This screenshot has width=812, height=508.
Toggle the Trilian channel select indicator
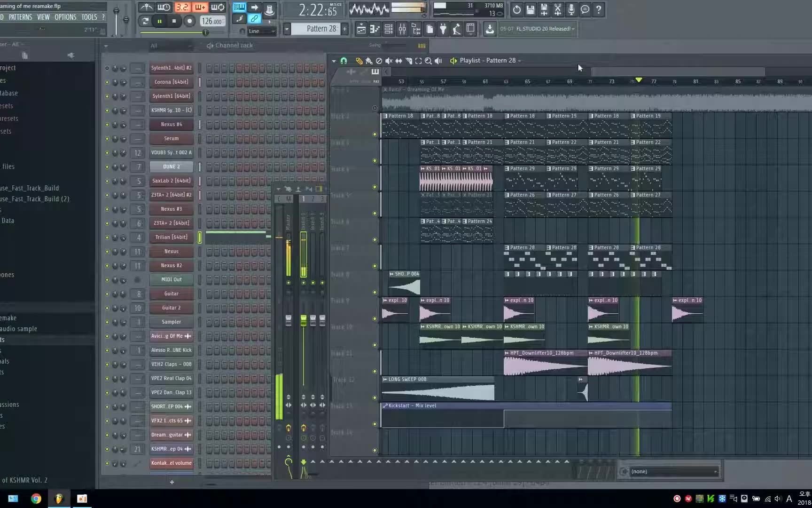click(x=199, y=238)
